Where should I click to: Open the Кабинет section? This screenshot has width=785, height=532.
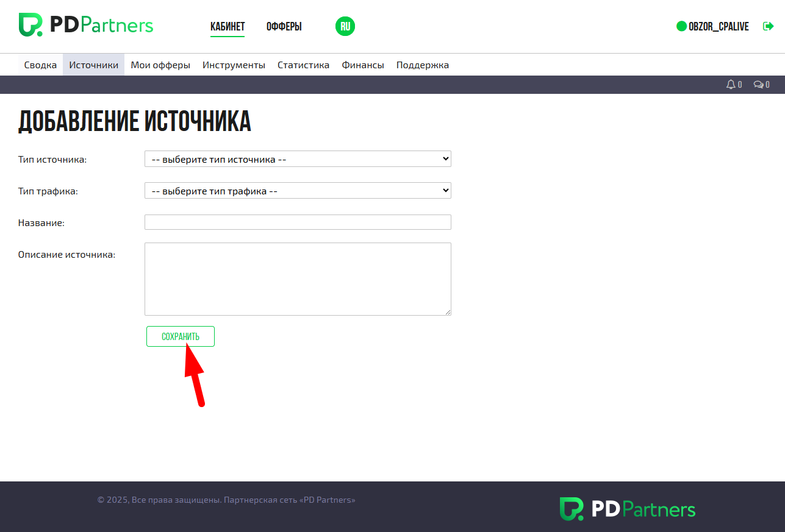pos(228,27)
